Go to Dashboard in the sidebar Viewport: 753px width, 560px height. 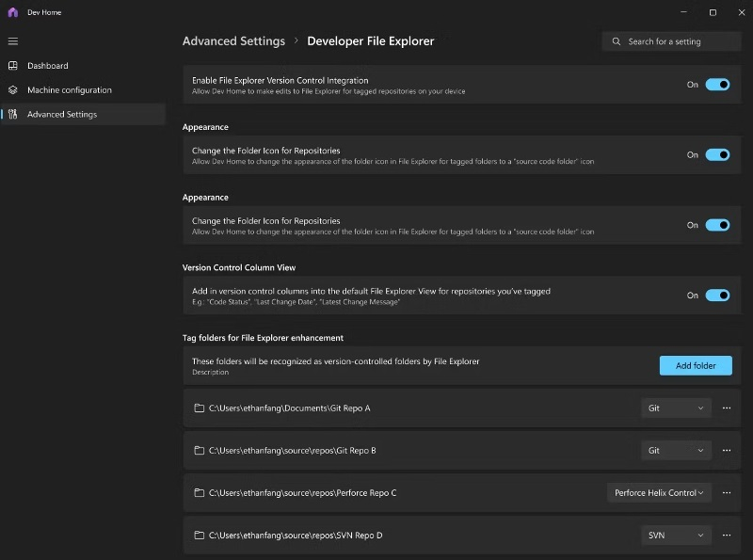click(x=47, y=66)
